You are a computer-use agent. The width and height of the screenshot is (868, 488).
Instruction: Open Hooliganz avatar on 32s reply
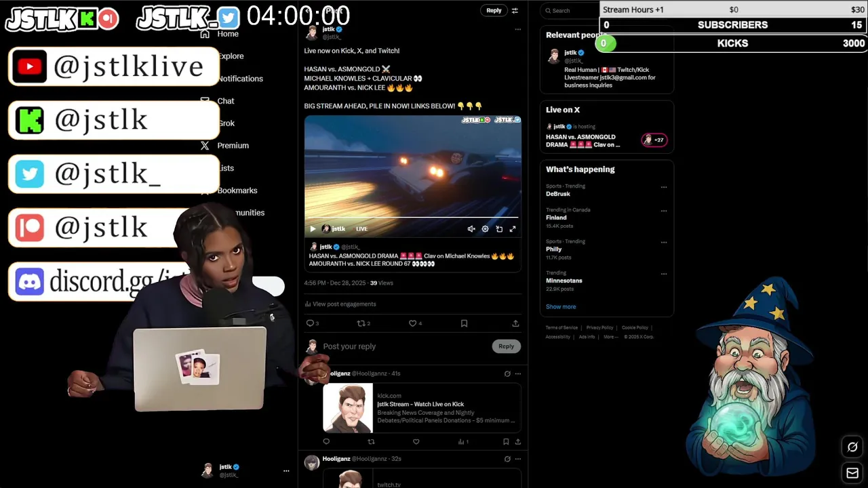click(x=312, y=462)
